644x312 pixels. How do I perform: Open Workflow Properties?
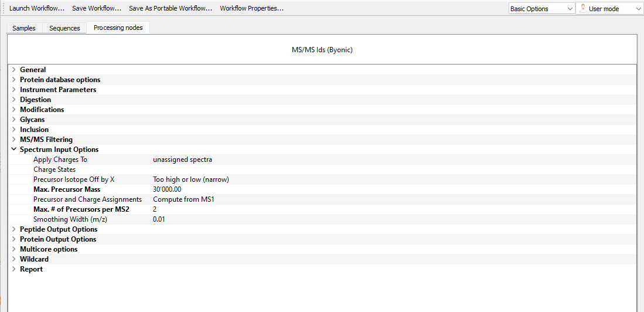252,8
